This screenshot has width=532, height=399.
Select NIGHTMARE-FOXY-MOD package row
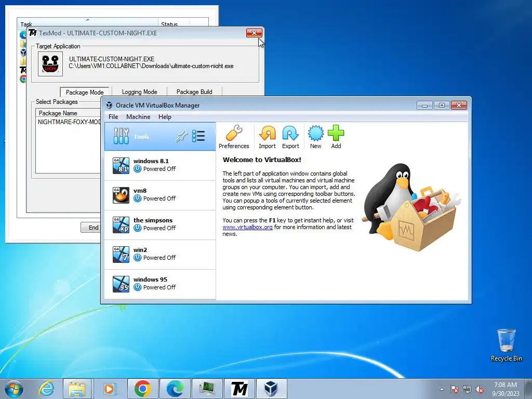69,122
